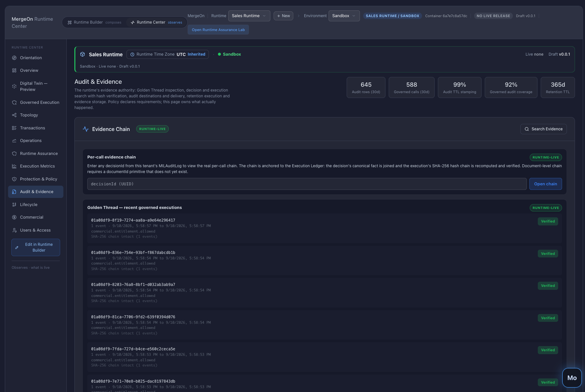Click Verified badge on 01a08df9-8f19 row

(548, 221)
